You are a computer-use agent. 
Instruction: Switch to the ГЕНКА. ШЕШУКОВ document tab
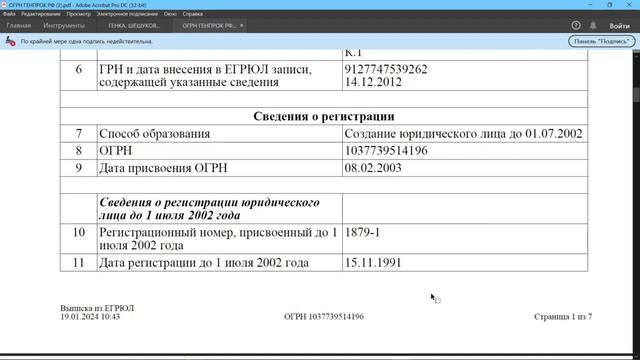point(134,25)
